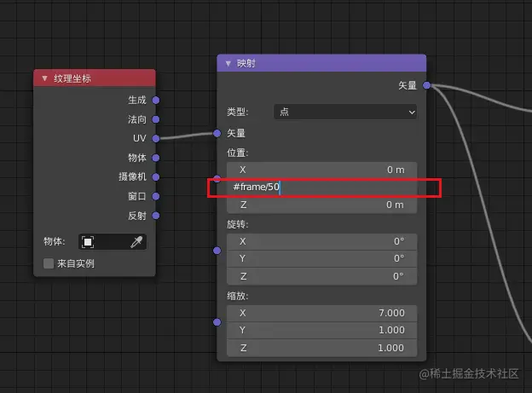Open the 物体 object selector field
532x393 pixels.
pos(113,242)
